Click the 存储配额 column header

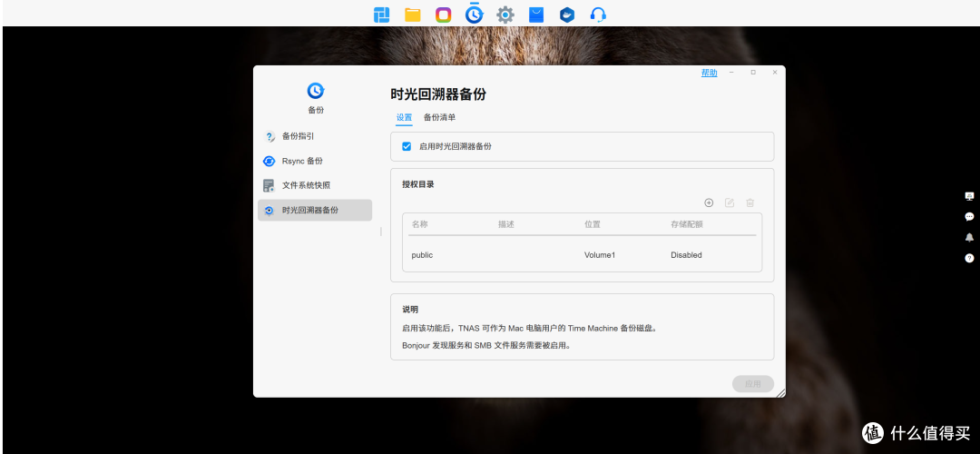(687, 224)
